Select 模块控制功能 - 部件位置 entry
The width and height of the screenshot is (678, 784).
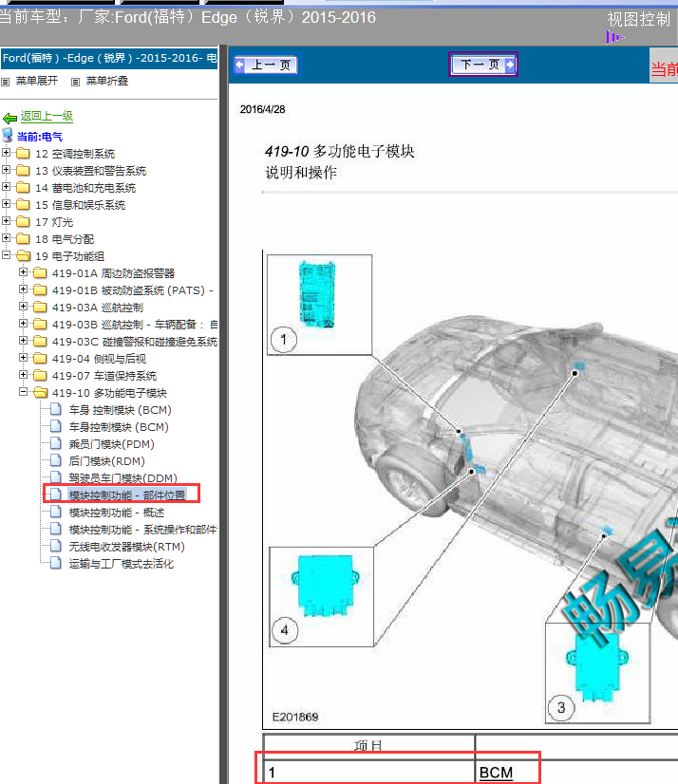tap(127, 495)
